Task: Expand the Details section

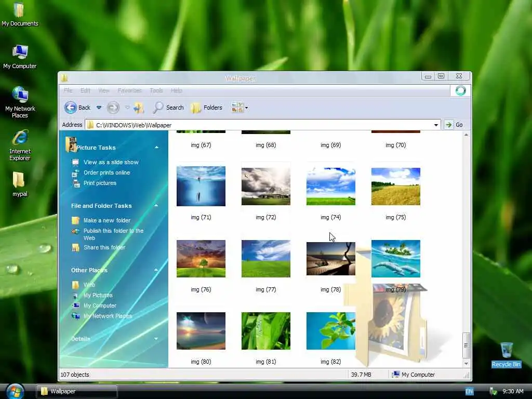Action: tap(156, 339)
